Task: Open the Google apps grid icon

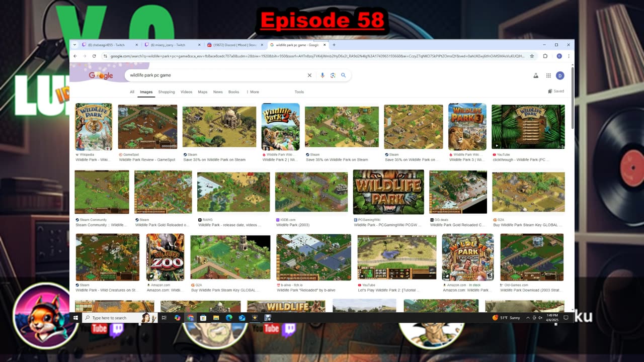Action: coord(548,75)
